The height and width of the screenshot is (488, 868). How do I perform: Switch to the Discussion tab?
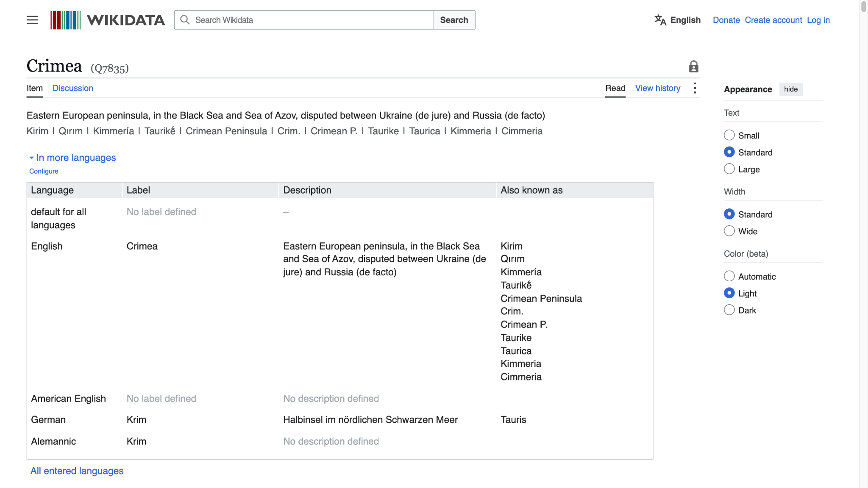pyautogui.click(x=73, y=88)
